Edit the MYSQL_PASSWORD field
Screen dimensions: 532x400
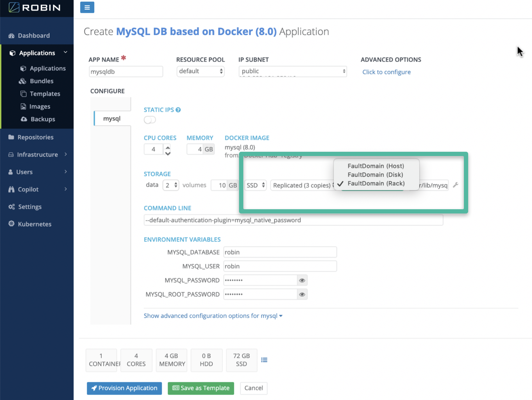[260, 280]
